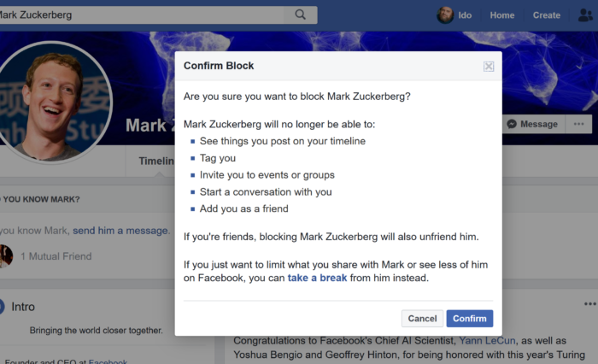The width and height of the screenshot is (598, 364).
Task: Open the Create menu
Action: pyautogui.click(x=547, y=15)
